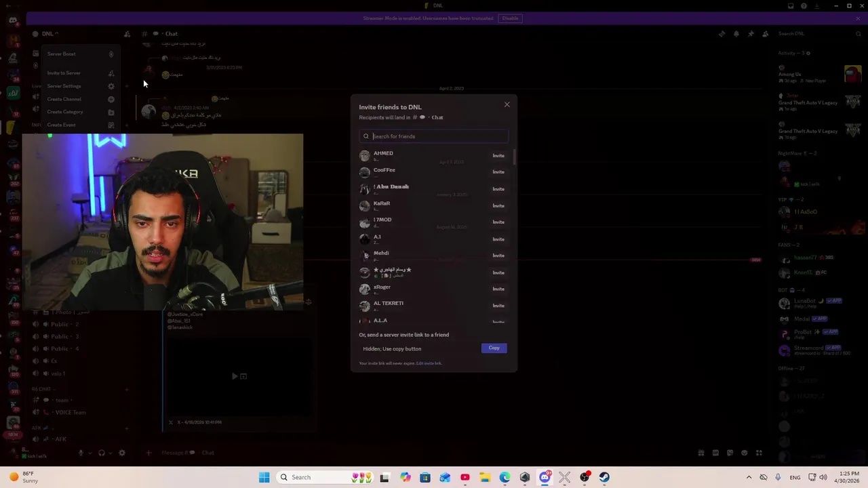Open Server Settings from the menu
The image size is (868, 488).
[81, 86]
